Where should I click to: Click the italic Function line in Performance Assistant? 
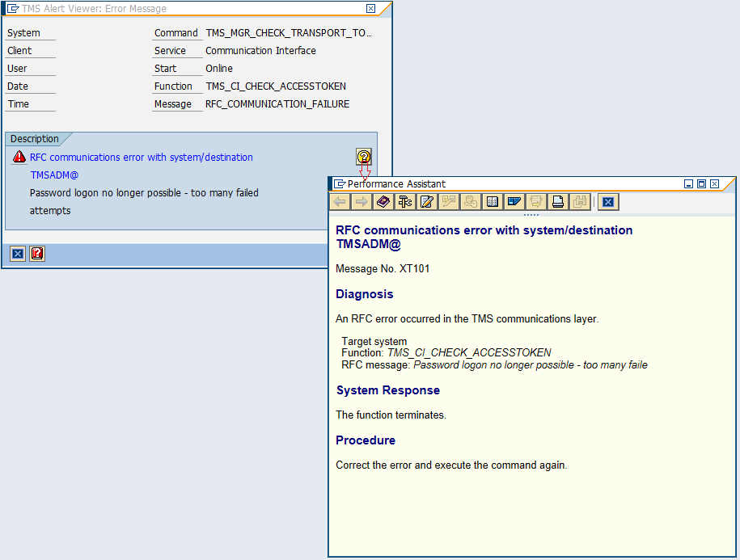click(446, 352)
